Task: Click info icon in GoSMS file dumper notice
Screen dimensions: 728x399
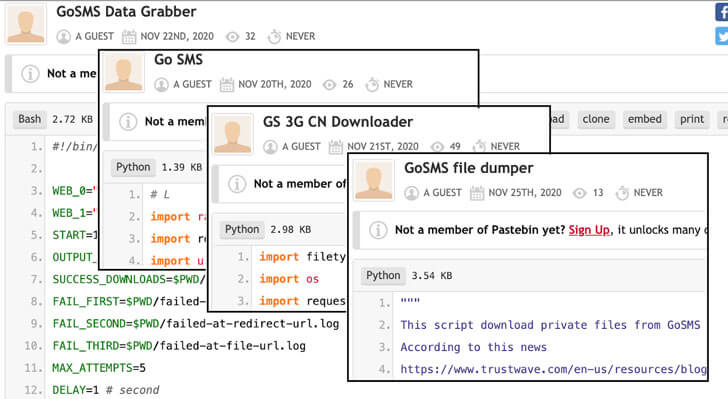Action: (378, 230)
